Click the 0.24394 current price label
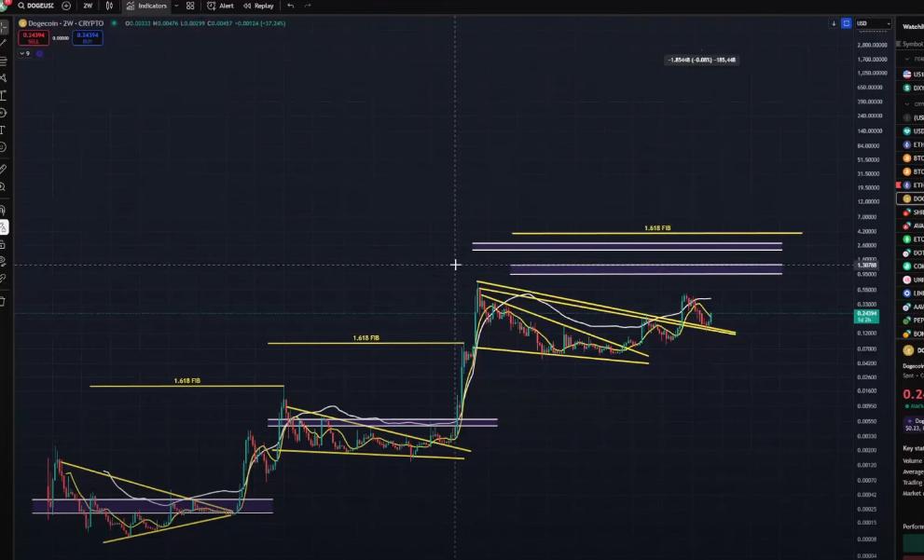The width and height of the screenshot is (924, 560). [866, 316]
